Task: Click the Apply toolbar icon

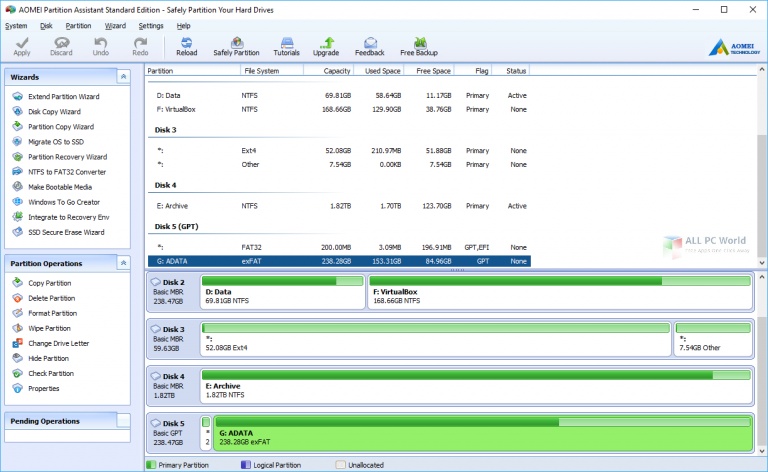Action: click(22, 47)
